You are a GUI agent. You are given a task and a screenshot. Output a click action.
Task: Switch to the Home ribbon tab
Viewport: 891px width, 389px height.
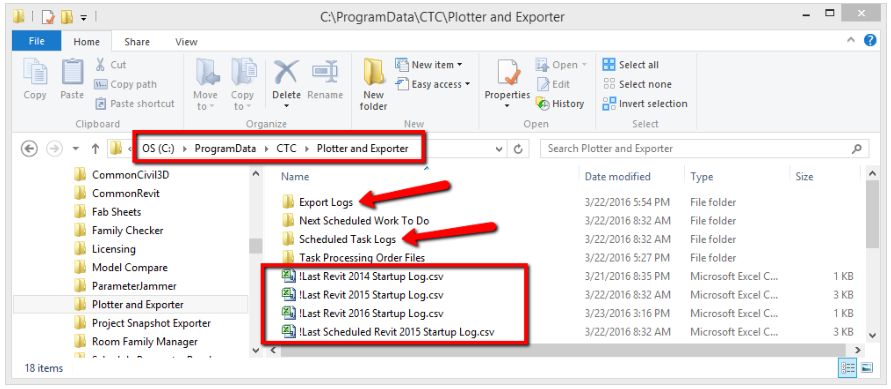pos(86,41)
